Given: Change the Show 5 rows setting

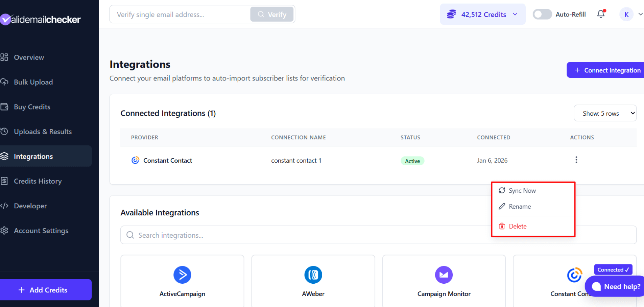Looking at the screenshot, I should (605, 113).
